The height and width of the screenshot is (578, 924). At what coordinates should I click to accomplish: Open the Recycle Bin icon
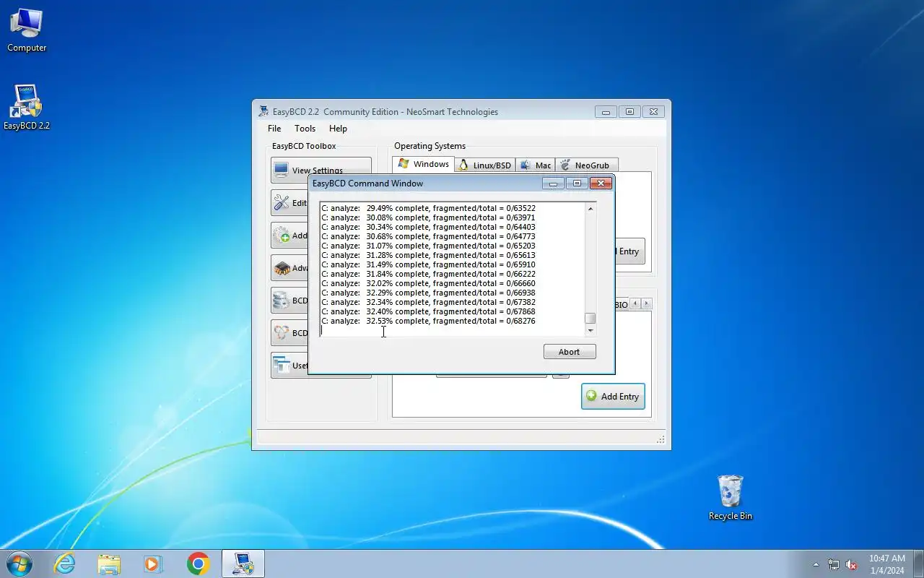(x=731, y=497)
